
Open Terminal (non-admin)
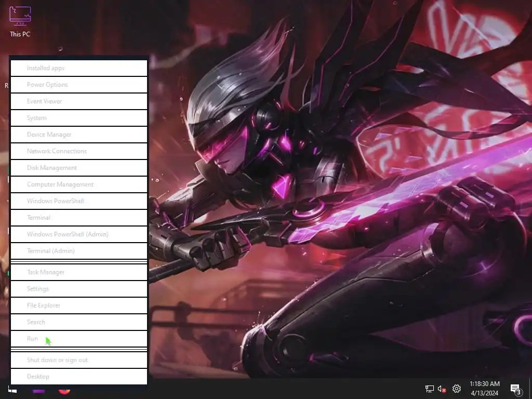79,218
